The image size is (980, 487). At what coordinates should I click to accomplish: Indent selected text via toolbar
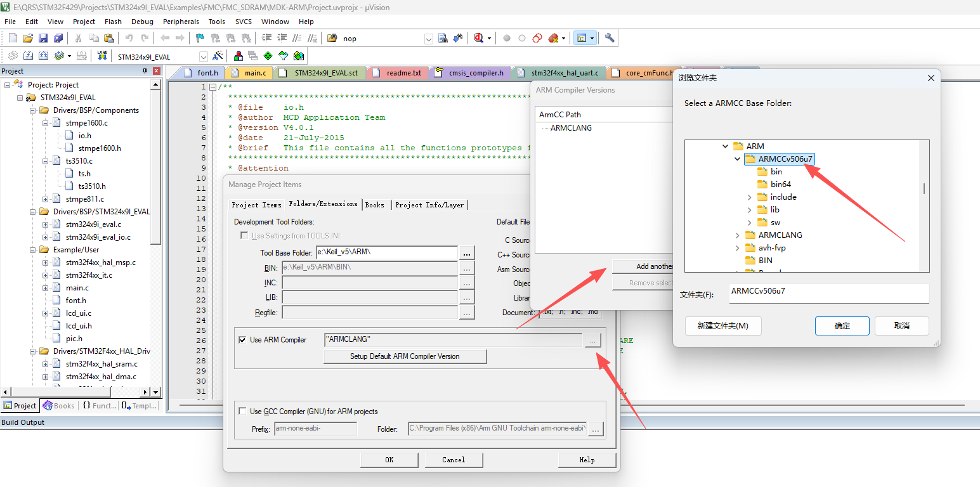[x=267, y=38]
